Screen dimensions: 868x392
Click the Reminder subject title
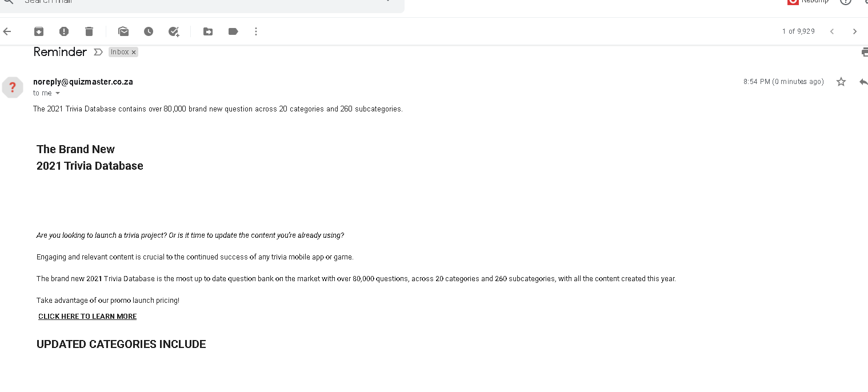(x=60, y=52)
